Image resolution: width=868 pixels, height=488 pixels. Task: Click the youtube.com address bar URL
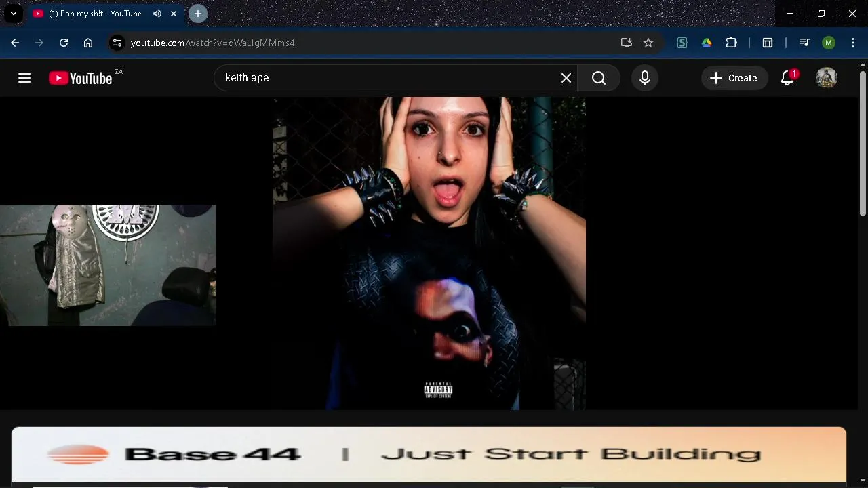coord(212,43)
